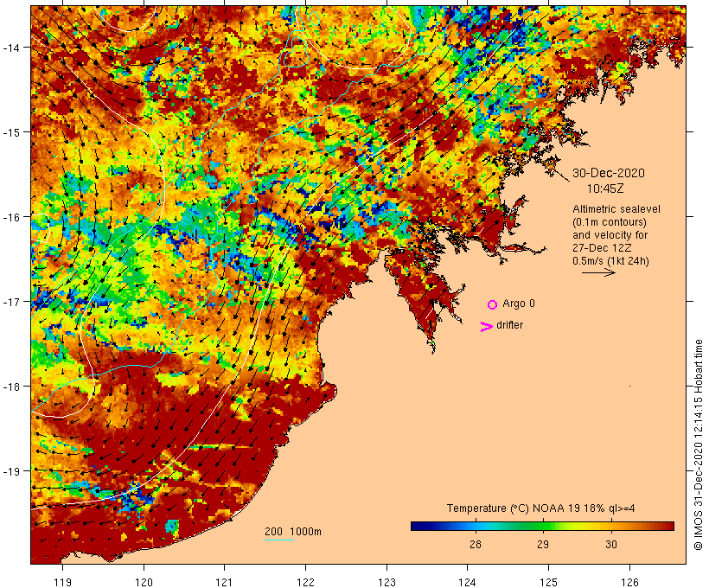Image resolution: width=709 pixels, height=588 pixels.
Task: Click the longitude label '125'
Action: click(548, 582)
